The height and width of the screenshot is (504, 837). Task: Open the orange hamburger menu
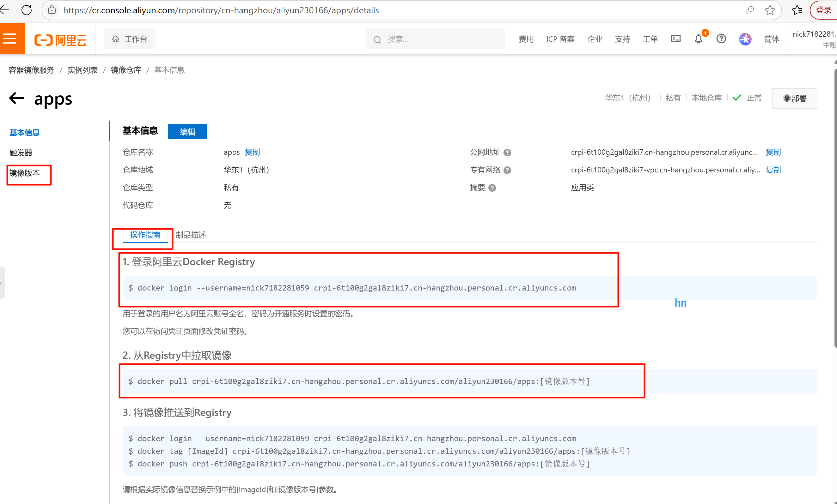[10, 39]
